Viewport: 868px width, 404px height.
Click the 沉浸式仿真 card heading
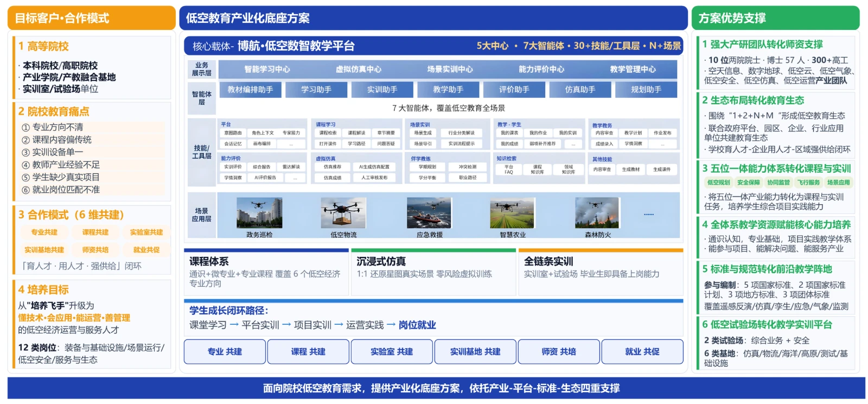tap(381, 261)
